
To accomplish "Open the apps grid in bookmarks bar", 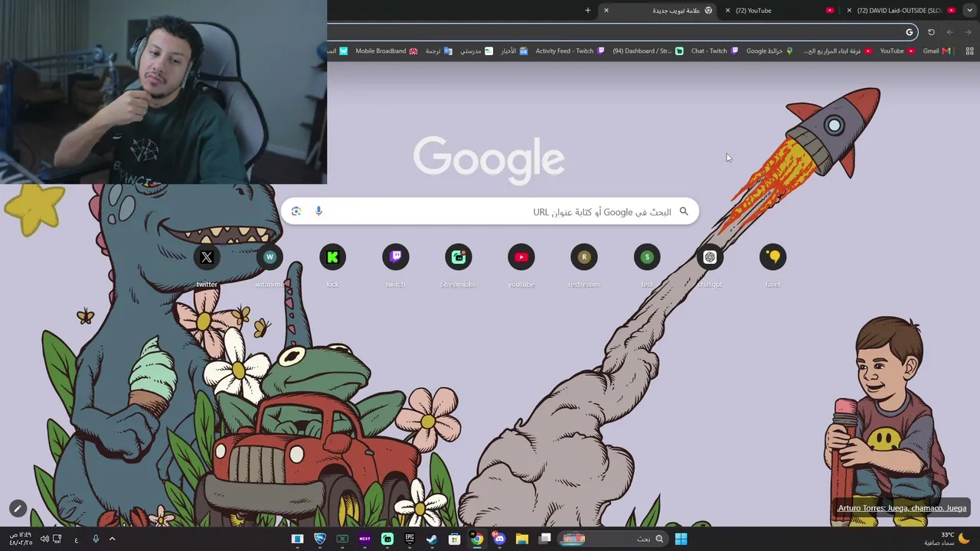I will [x=969, y=51].
